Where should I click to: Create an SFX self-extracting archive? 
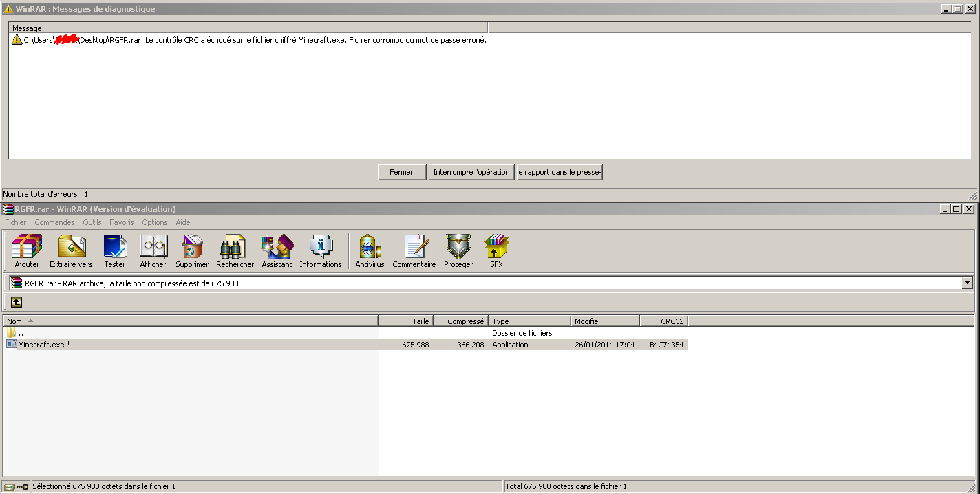(x=496, y=250)
